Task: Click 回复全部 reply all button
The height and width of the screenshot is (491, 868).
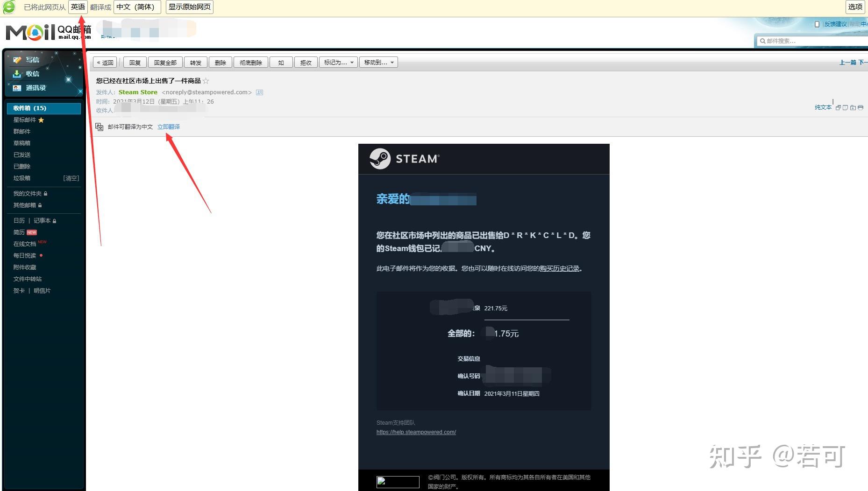Action: tap(165, 63)
